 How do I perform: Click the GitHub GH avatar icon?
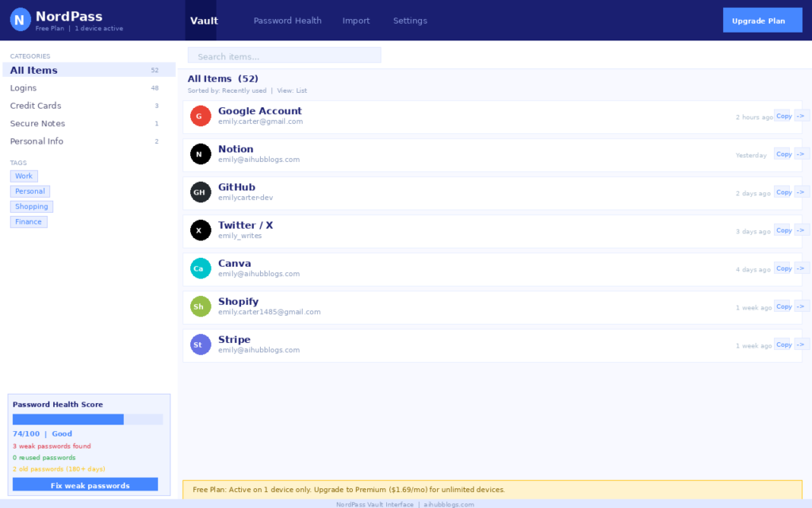[201, 192]
